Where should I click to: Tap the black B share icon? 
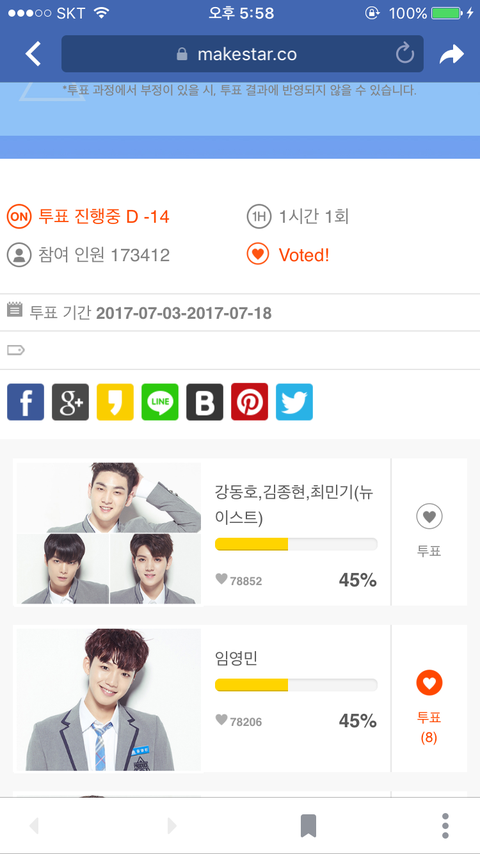(x=205, y=402)
